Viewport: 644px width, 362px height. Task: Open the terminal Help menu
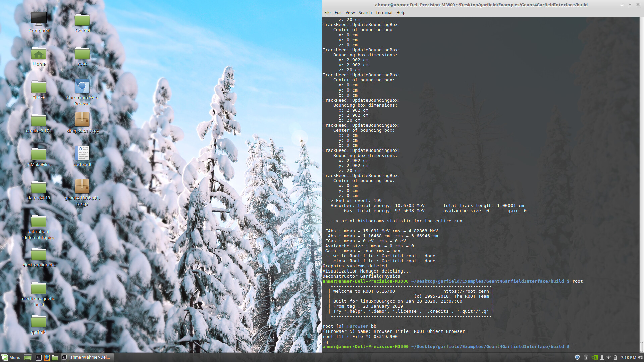400,12
